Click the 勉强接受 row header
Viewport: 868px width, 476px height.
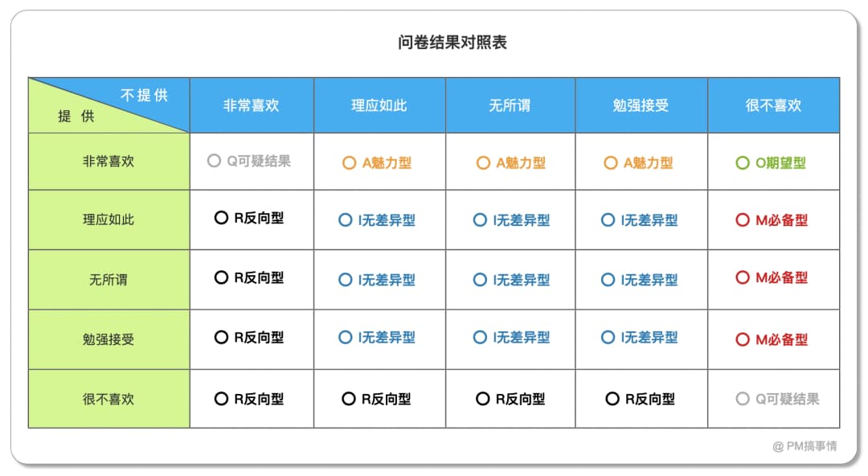click(108, 339)
